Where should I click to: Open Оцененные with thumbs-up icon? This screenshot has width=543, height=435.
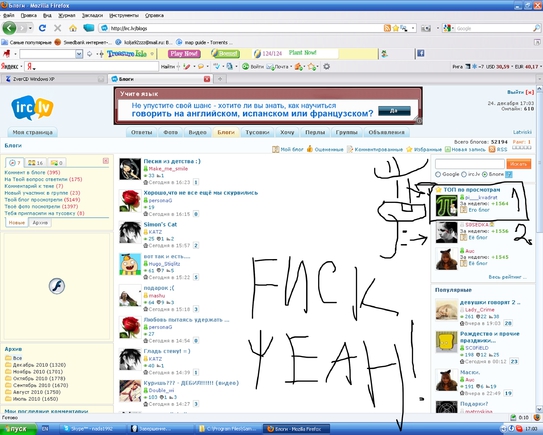point(325,149)
